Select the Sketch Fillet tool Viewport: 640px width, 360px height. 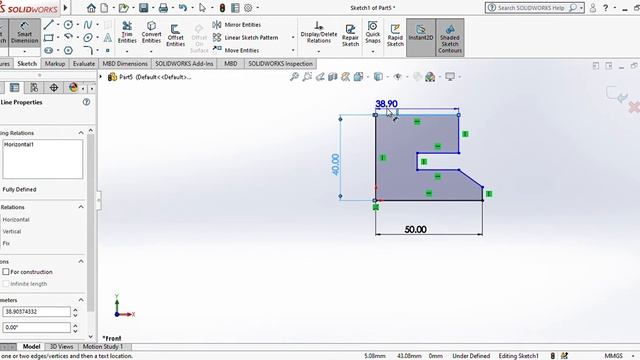88,51
